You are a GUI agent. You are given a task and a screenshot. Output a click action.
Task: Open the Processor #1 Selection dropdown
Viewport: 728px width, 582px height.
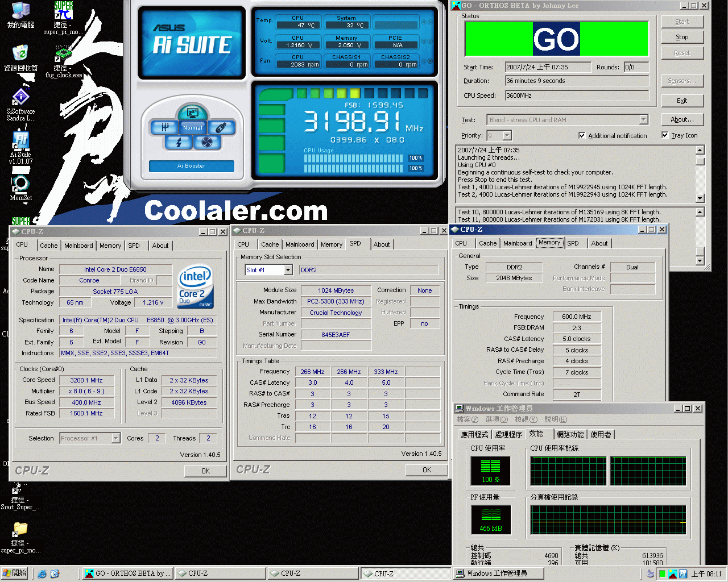[116, 438]
